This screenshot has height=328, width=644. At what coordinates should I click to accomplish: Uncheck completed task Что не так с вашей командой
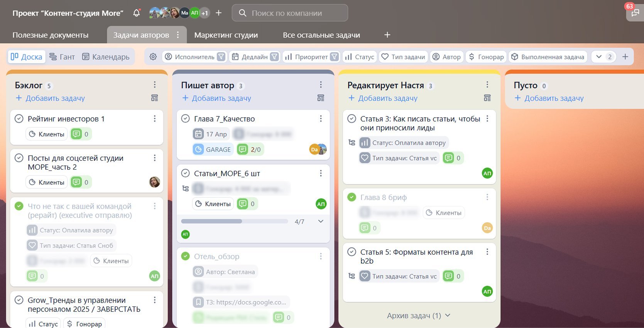click(19, 206)
